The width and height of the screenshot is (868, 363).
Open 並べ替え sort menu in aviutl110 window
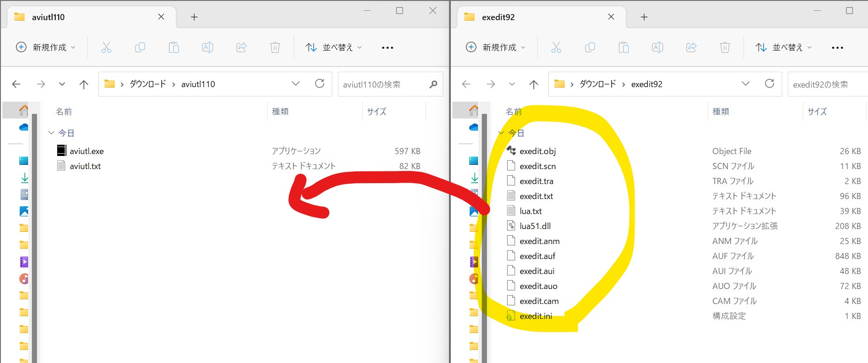pos(334,47)
